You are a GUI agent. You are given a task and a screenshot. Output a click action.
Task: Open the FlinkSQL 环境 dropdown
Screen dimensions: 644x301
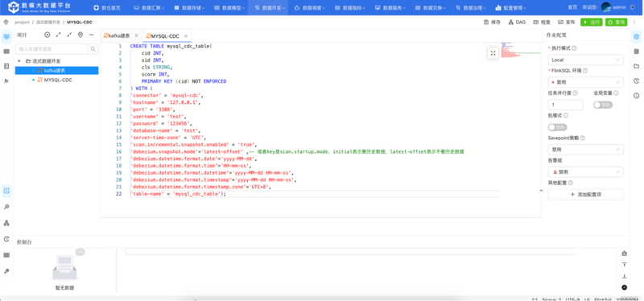585,82
